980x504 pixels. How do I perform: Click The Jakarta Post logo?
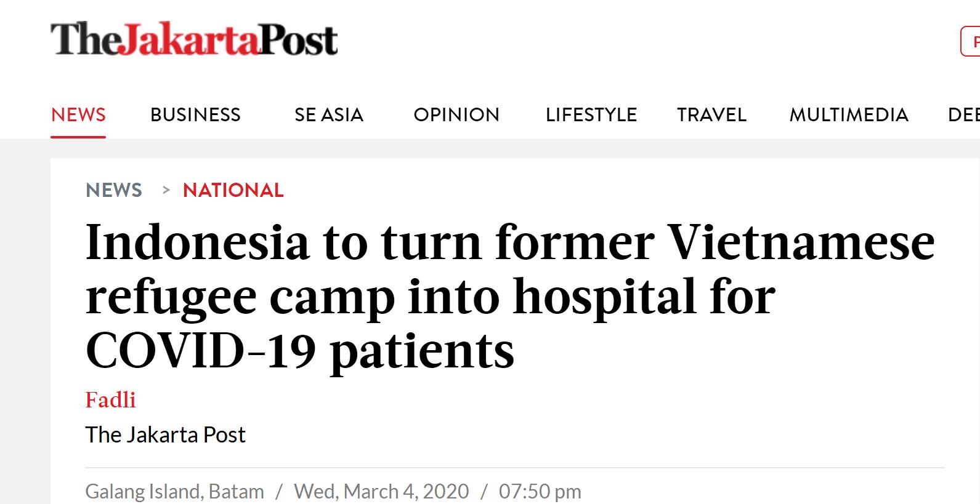pos(193,39)
